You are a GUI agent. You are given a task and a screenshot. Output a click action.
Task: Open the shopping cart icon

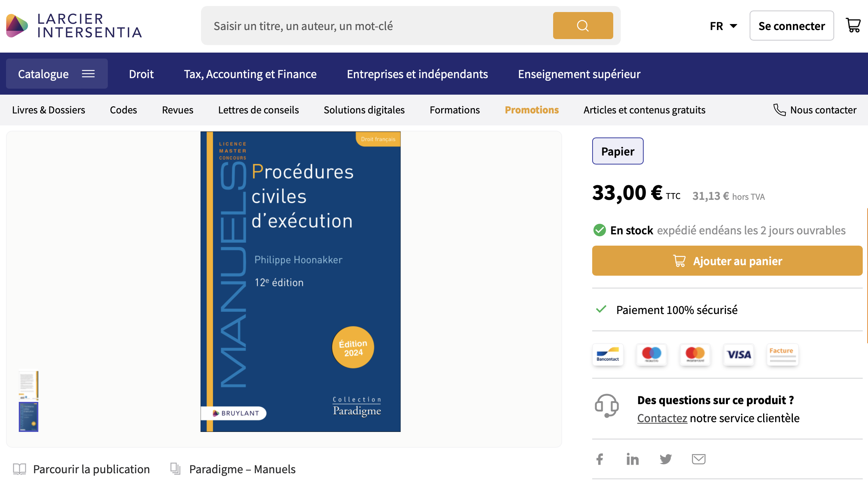point(853,26)
